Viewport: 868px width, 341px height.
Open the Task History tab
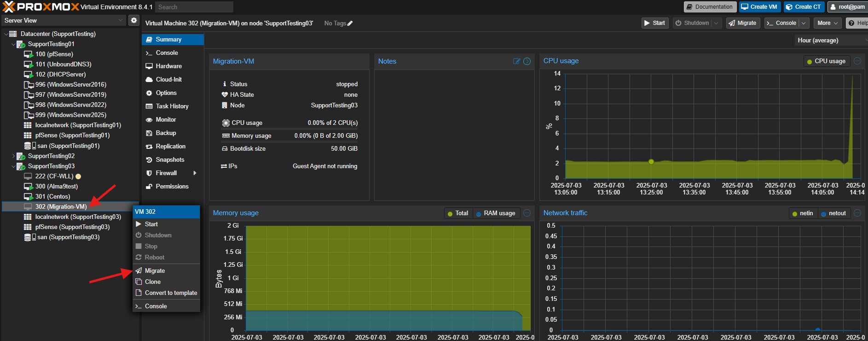click(x=173, y=106)
